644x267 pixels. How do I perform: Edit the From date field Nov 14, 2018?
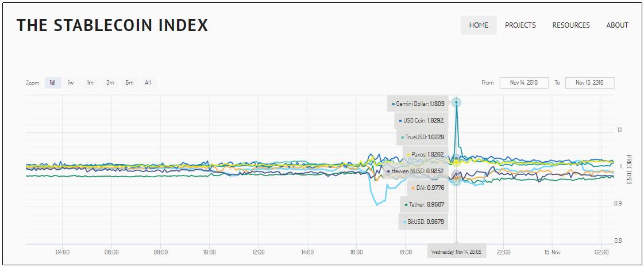coord(524,83)
